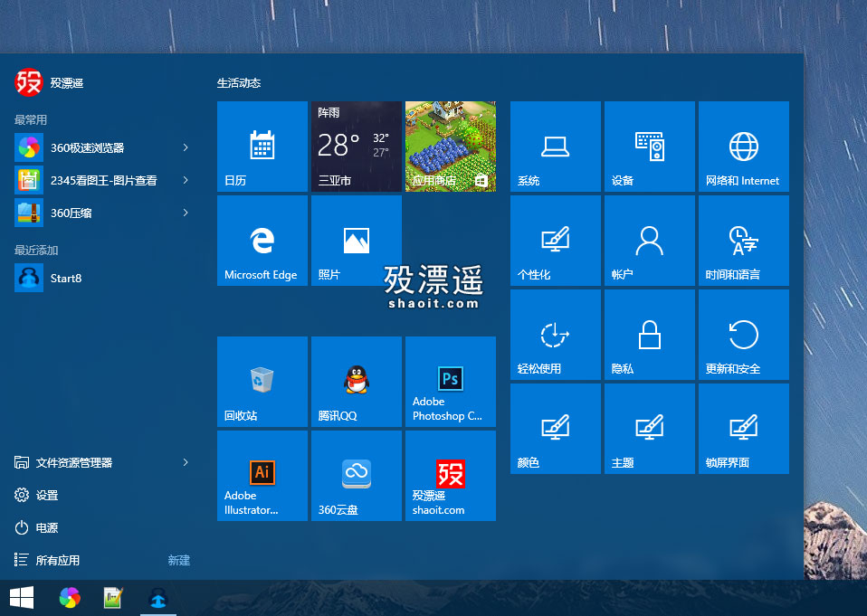
Task: Open 360 browser from the taskbar
Action: point(70,598)
